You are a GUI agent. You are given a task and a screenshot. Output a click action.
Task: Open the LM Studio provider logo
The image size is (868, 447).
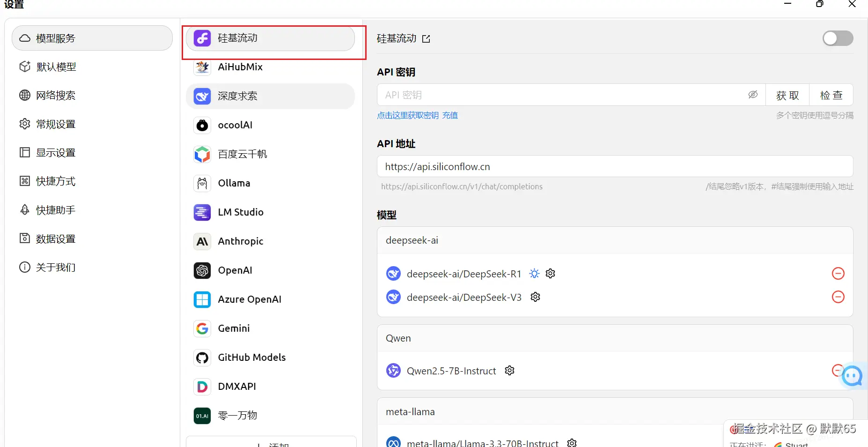(x=202, y=212)
